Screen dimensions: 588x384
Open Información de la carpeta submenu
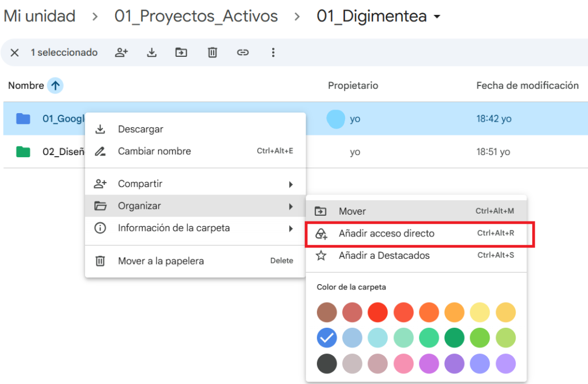click(195, 228)
